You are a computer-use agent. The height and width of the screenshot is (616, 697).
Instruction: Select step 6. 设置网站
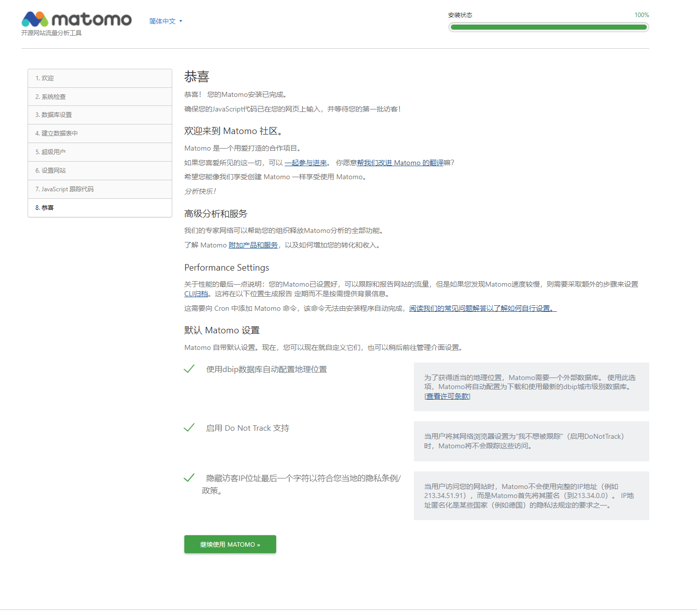[x=100, y=171]
